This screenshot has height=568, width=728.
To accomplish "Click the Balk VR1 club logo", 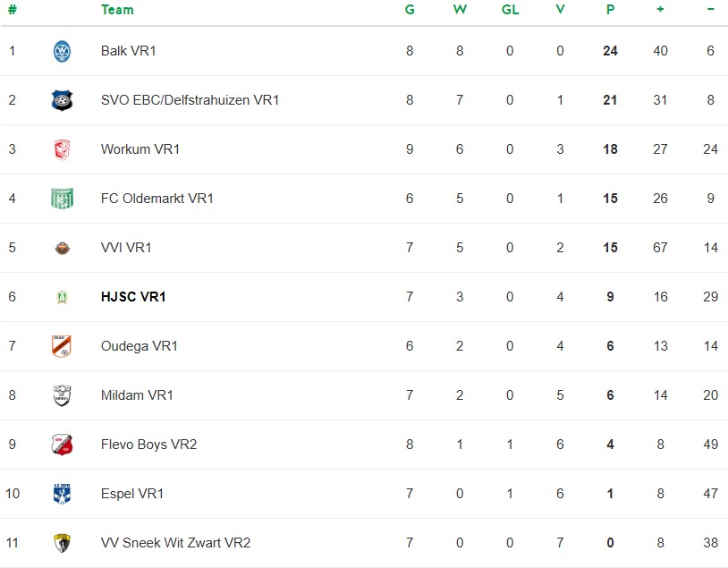I will (x=62, y=51).
